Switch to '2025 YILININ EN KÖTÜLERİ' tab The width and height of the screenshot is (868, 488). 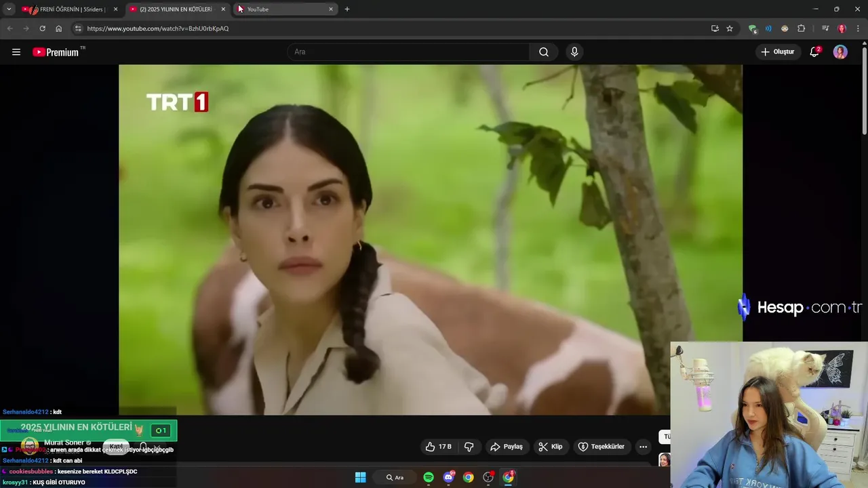click(x=176, y=9)
